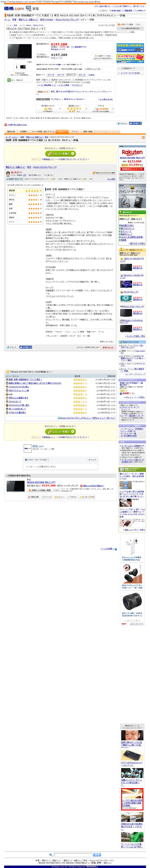Click the 価格比較 tab
150x868 pixels.
point(11,132)
